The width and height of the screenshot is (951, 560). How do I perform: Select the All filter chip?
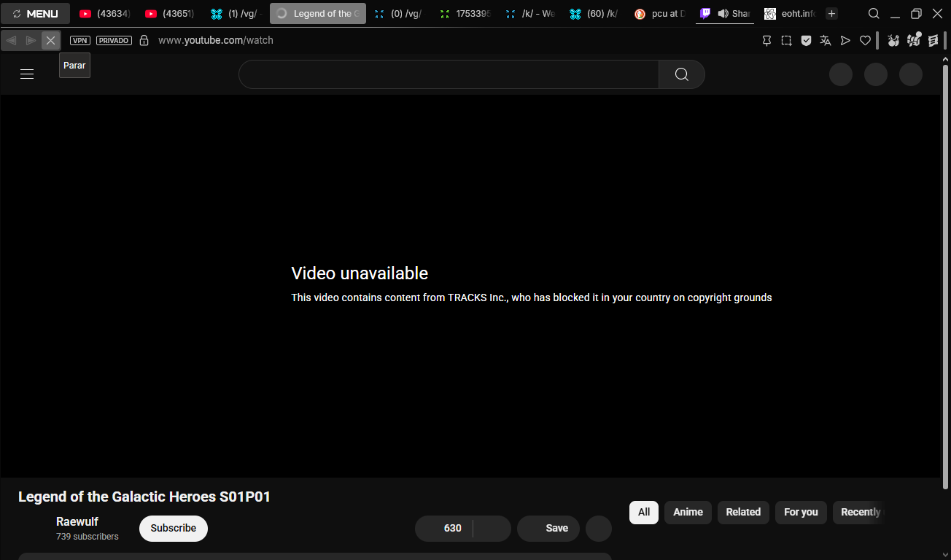click(644, 513)
